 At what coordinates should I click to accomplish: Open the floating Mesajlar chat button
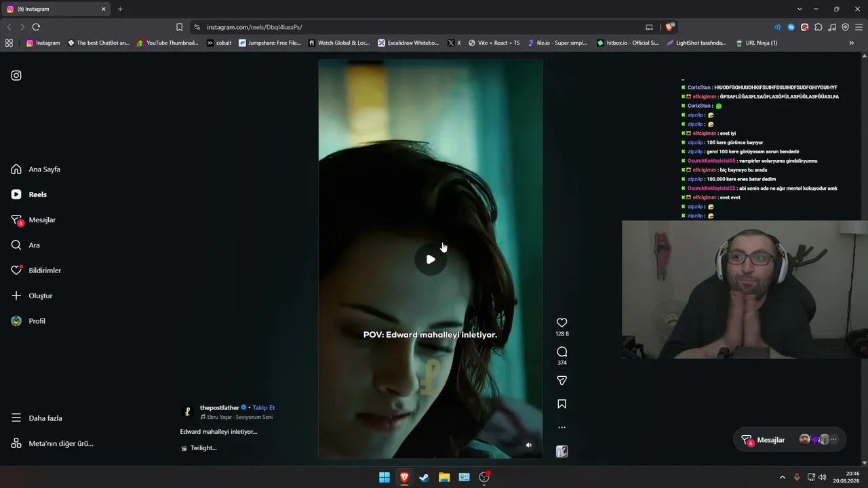(x=790, y=440)
